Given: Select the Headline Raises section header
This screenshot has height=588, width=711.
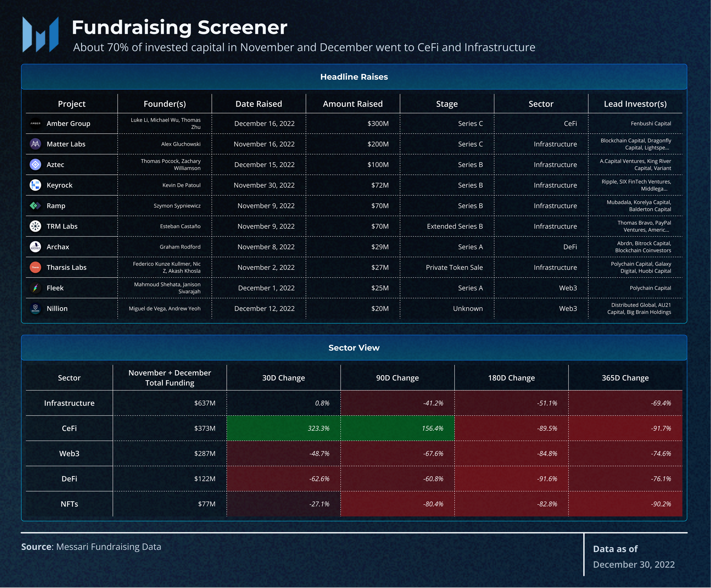Looking at the screenshot, I should (354, 77).
